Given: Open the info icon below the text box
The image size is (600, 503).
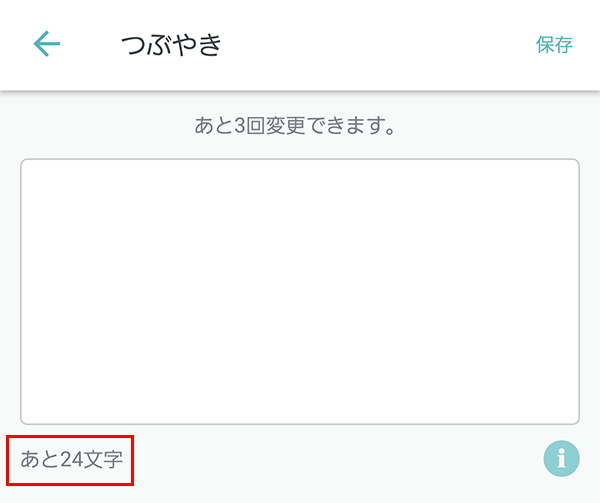Looking at the screenshot, I should pos(561,459).
